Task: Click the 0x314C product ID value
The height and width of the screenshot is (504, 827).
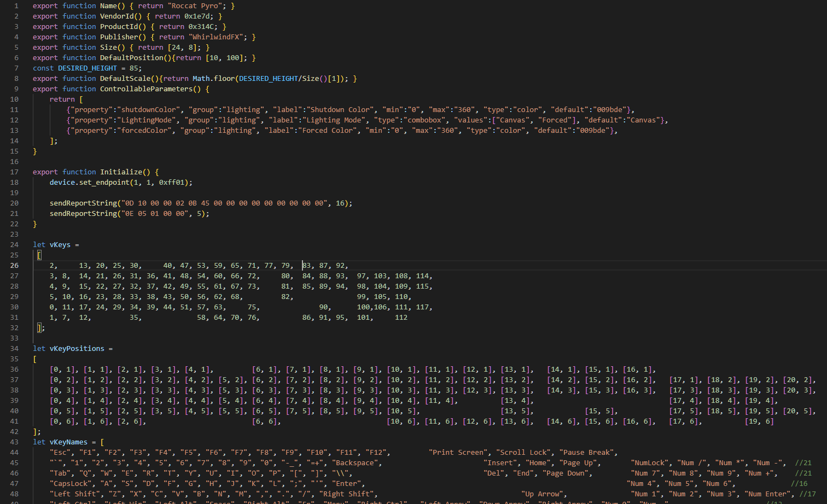Action: tap(203, 27)
